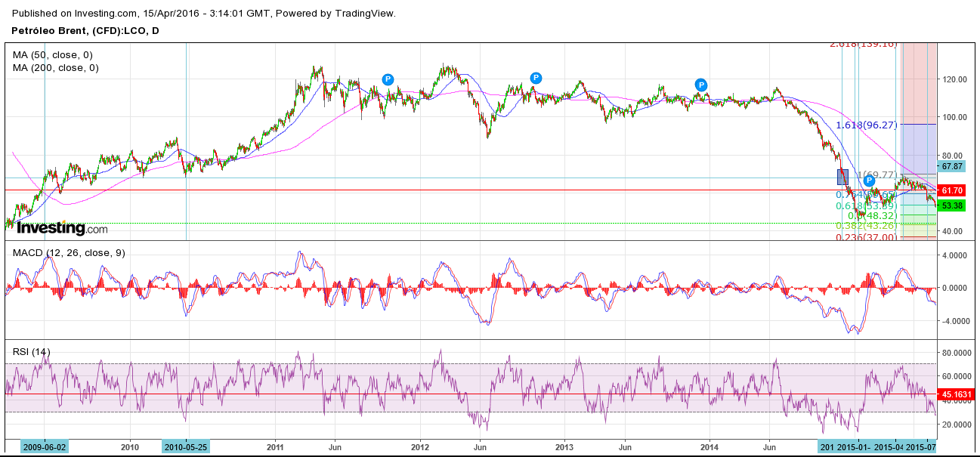The image size is (980, 457).
Task: Click the Fibonacci 1.618(96.27) level label
Action: point(866,125)
